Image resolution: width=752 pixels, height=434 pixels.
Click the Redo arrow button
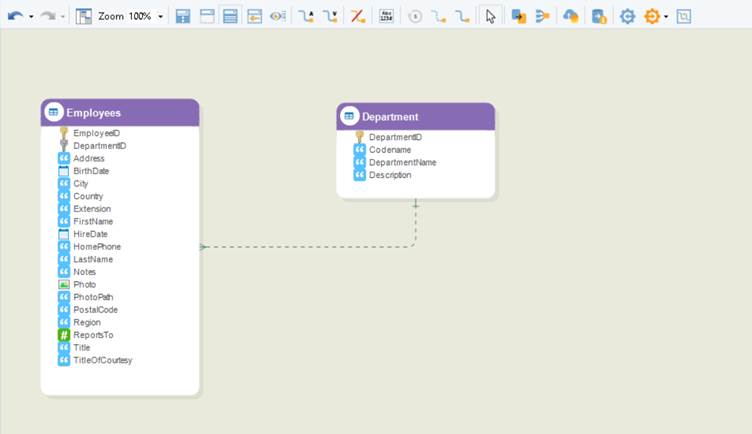click(x=47, y=16)
